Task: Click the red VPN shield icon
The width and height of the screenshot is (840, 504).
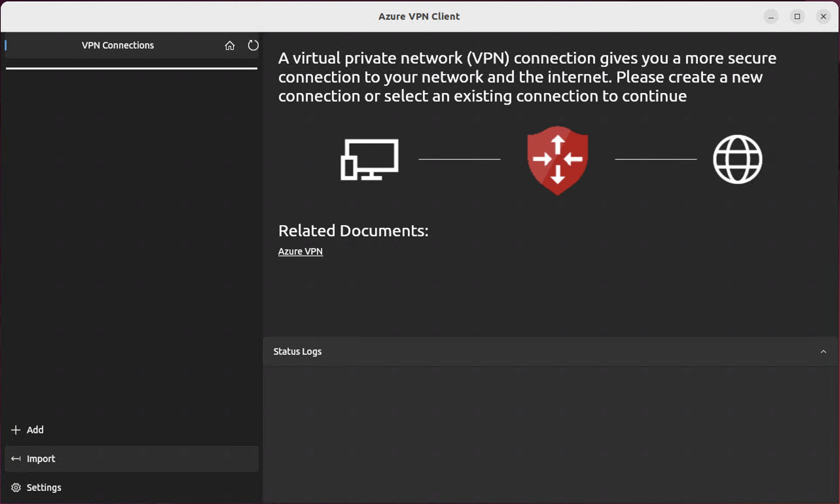Action: coord(557,160)
